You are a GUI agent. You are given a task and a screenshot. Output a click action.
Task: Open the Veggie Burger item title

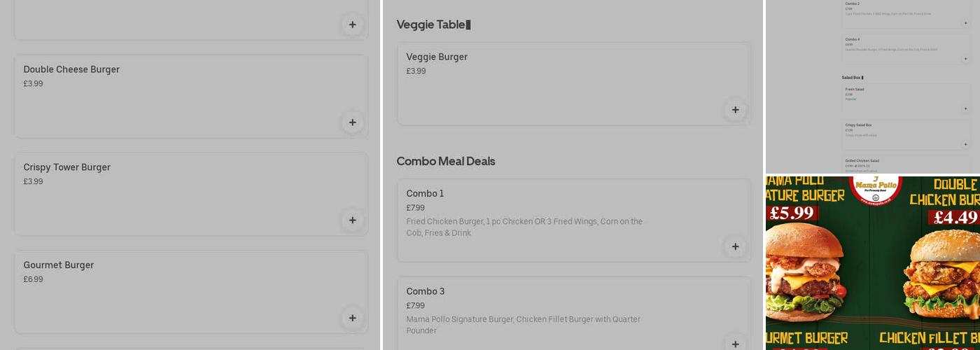pos(437,57)
